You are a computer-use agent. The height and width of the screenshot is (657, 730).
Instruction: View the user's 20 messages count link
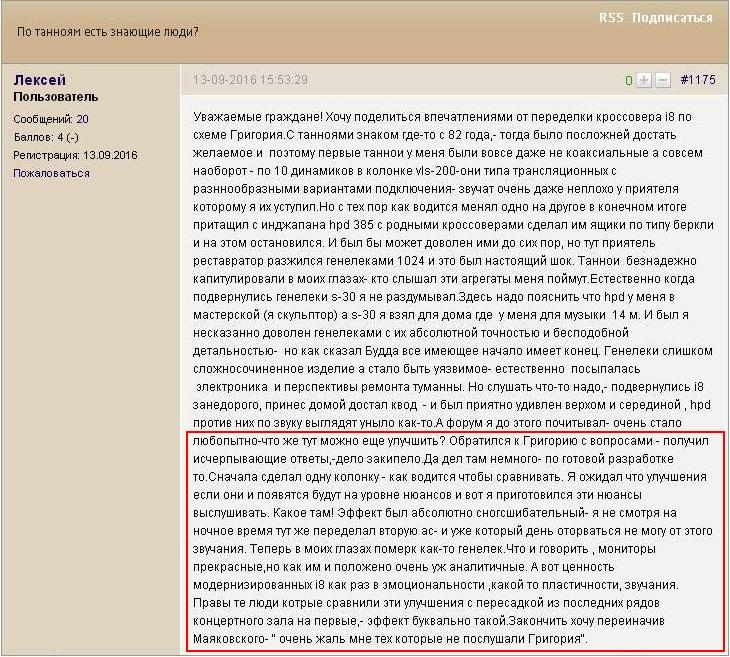[x=82, y=119]
